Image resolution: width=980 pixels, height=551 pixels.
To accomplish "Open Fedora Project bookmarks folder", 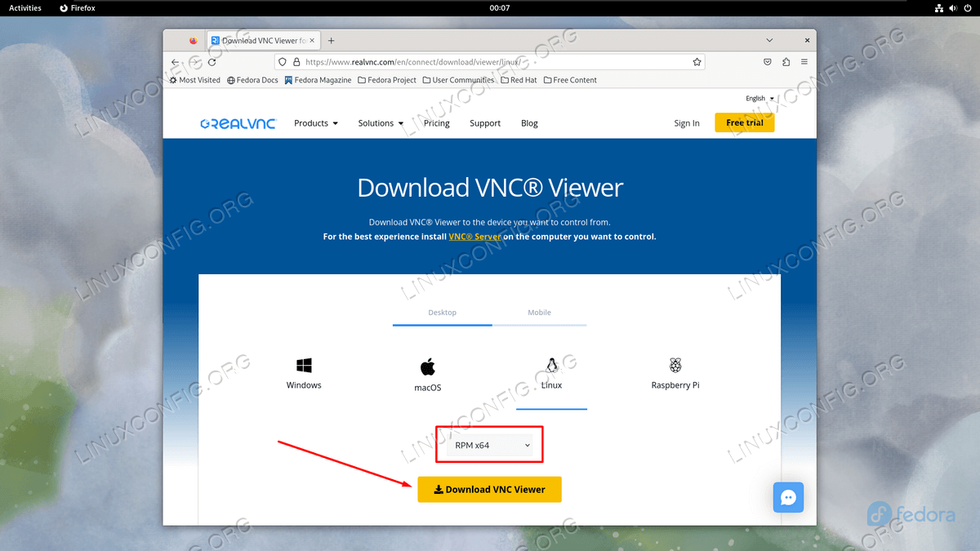I will pos(387,80).
